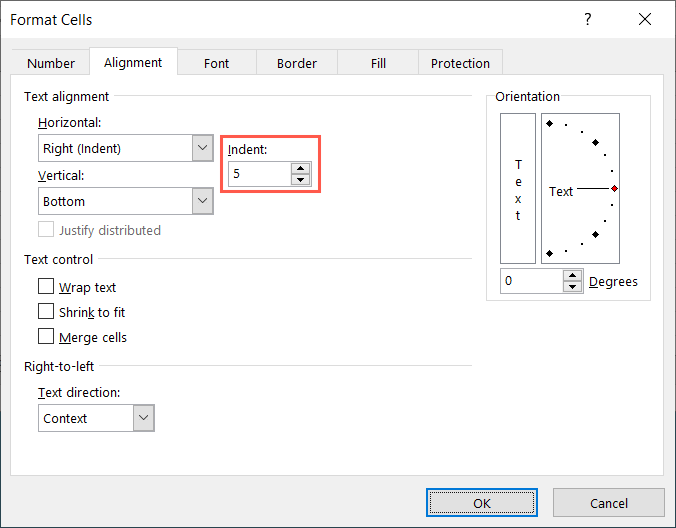The height and width of the screenshot is (528, 676).
Task: Switch to the Number tab
Action: 51,63
